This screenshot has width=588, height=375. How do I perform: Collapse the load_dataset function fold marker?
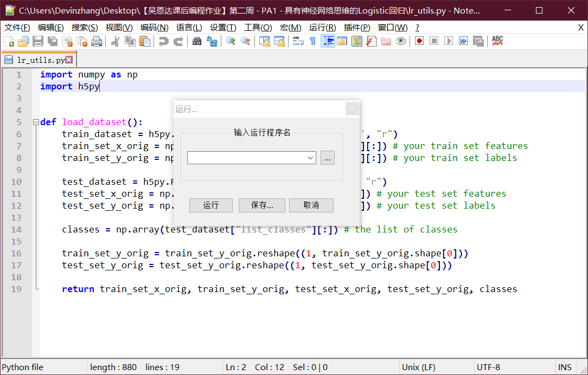coord(36,122)
